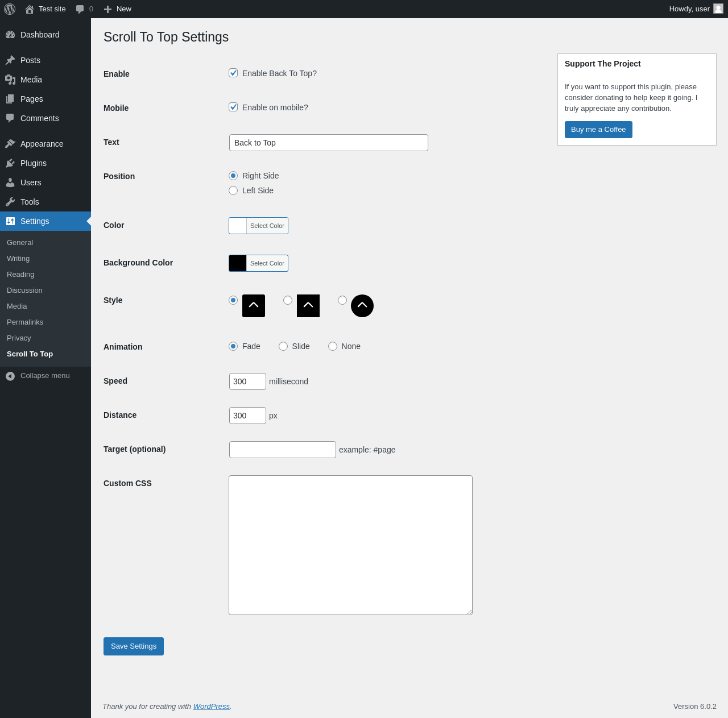Focus the Target optional field
The height and width of the screenshot is (718, 728).
click(x=283, y=450)
